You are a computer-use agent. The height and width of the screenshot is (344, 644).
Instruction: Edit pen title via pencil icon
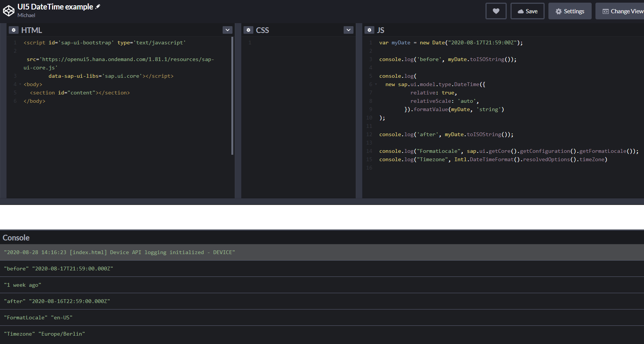pos(98,6)
